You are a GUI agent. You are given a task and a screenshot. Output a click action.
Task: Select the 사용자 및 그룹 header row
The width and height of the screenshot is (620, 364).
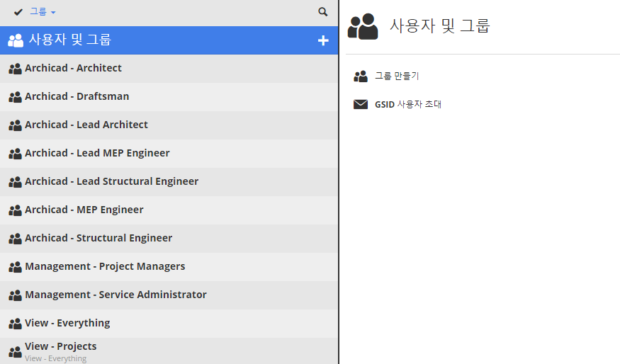point(142,40)
